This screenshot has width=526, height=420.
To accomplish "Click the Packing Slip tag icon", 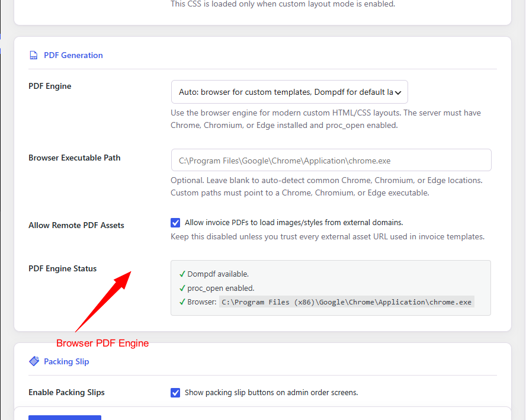I will click(x=34, y=361).
